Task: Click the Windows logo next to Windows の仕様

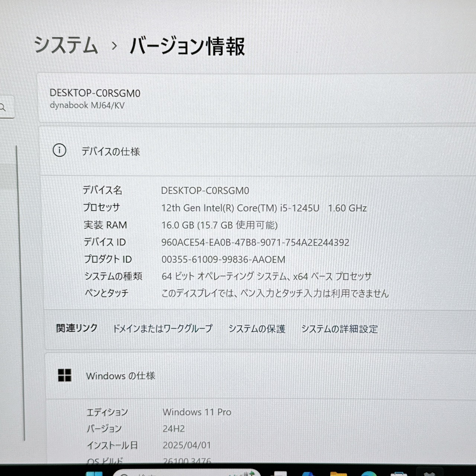Action: coord(65,376)
